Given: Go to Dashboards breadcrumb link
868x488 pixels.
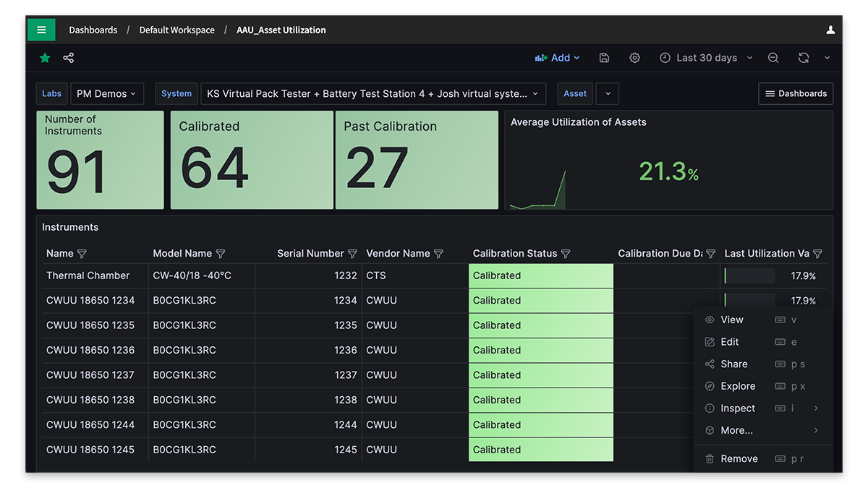Looking at the screenshot, I should (x=93, y=30).
